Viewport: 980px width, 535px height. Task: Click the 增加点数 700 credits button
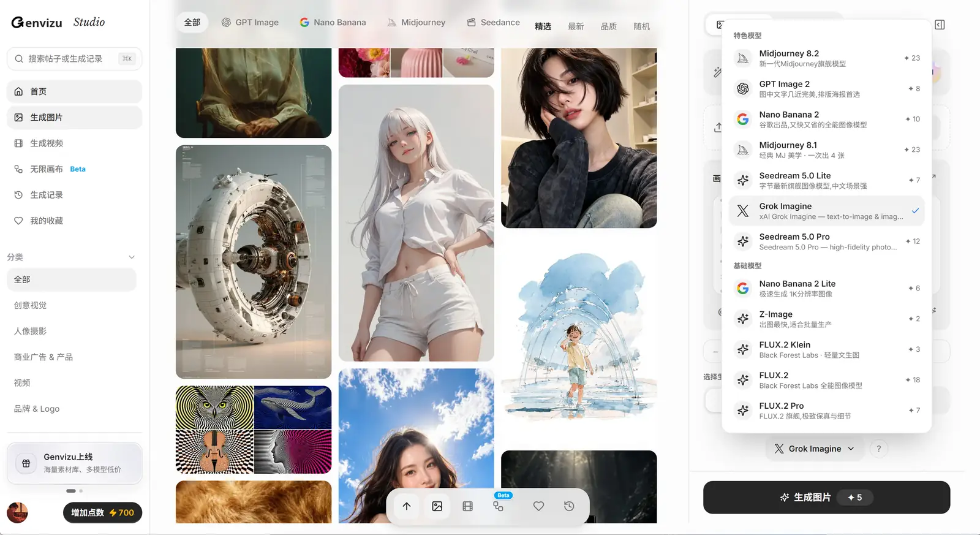point(102,512)
